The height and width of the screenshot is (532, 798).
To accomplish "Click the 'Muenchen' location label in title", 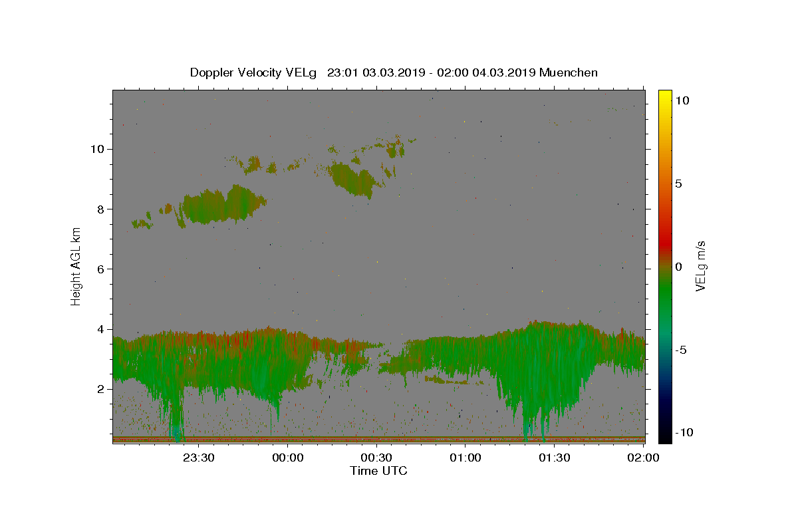I will click(569, 72).
